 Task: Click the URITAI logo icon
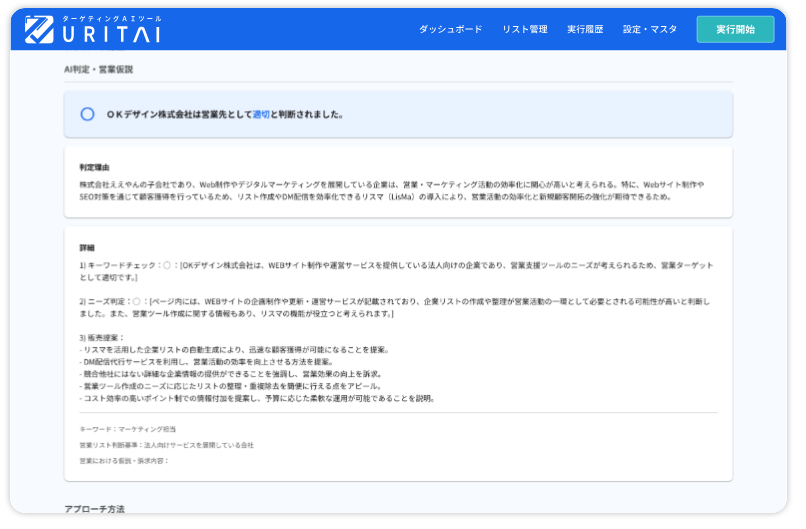[x=39, y=29]
